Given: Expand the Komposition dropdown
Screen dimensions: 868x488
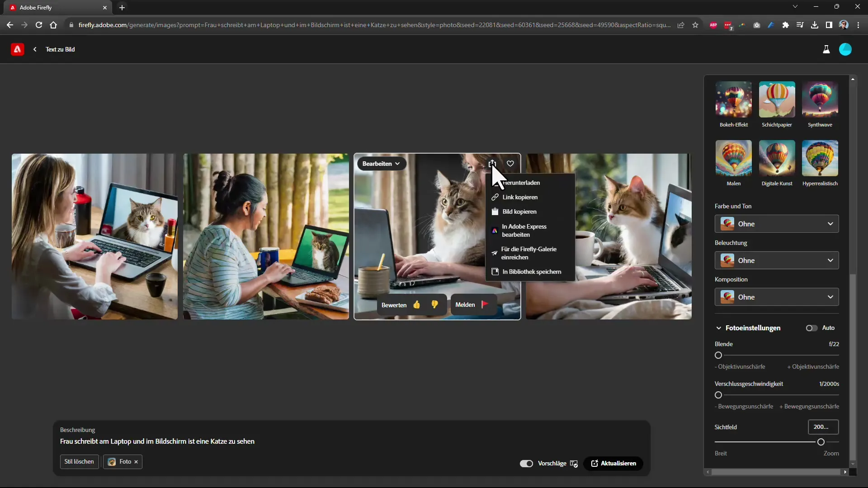Looking at the screenshot, I should click(x=777, y=297).
